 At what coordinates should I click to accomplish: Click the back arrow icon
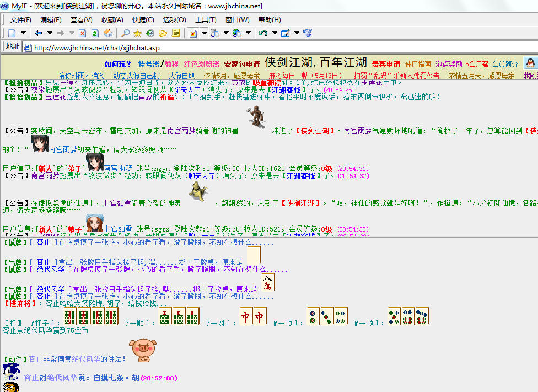point(39,33)
